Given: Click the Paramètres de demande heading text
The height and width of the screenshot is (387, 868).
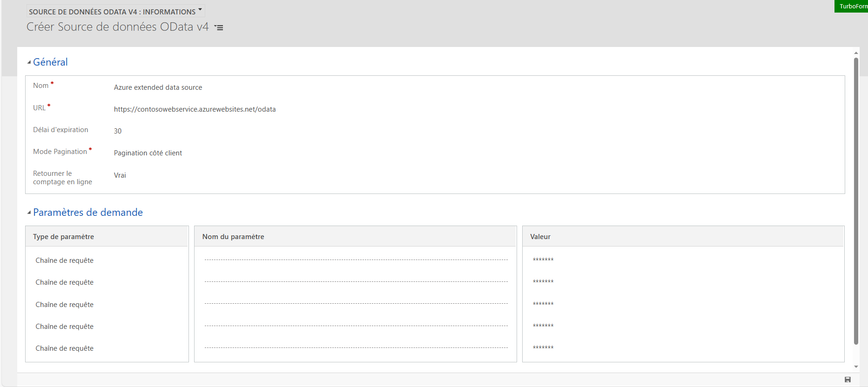Looking at the screenshot, I should pyautogui.click(x=88, y=213).
